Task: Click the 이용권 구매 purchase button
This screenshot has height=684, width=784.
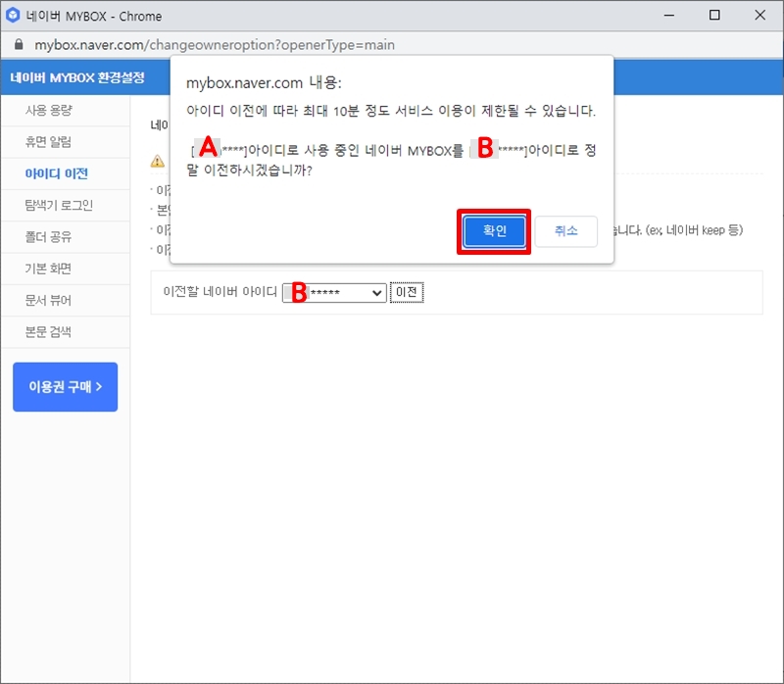Action: [x=66, y=387]
